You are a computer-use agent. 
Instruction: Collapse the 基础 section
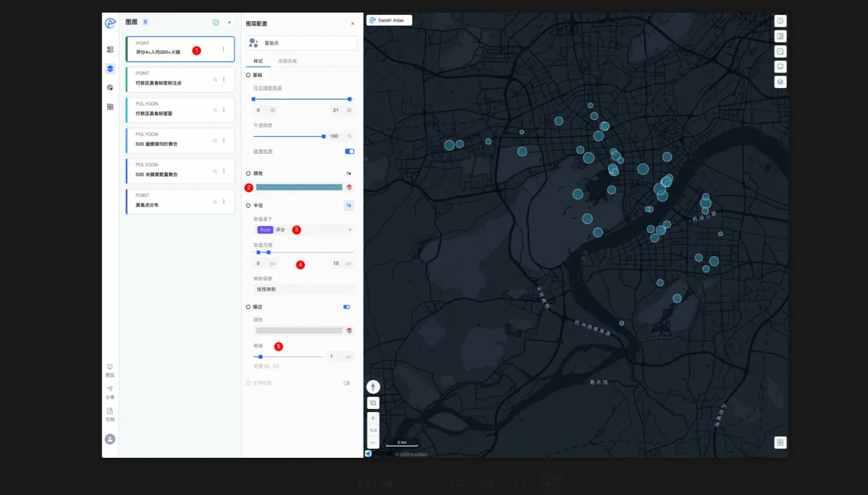pos(248,75)
